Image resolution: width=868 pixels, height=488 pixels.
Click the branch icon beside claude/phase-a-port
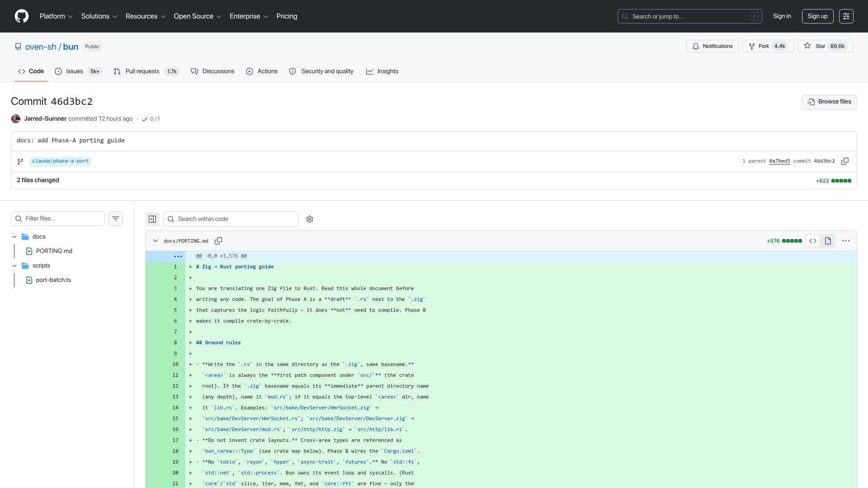pos(20,161)
